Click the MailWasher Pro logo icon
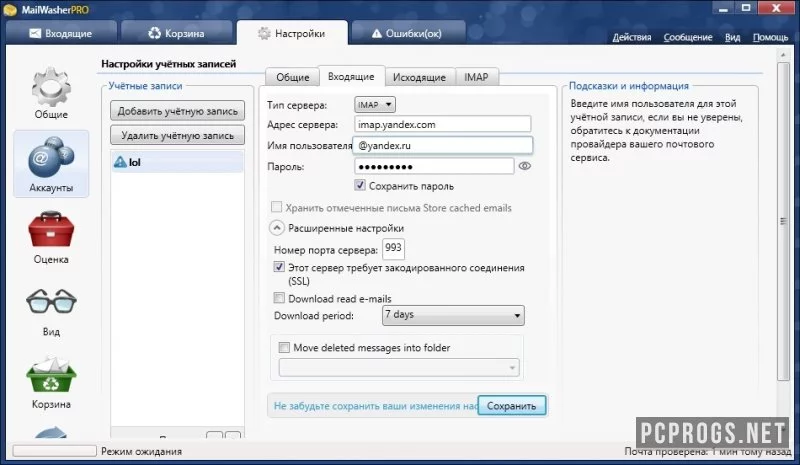Image resolution: width=800 pixels, height=465 pixels. (x=10, y=9)
